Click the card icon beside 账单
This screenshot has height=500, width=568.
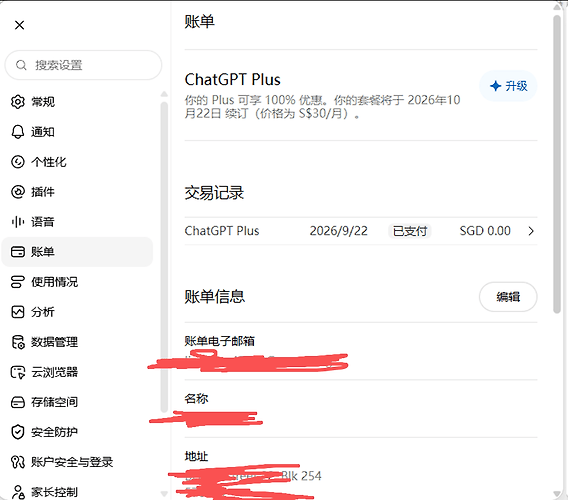click(x=18, y=252)
